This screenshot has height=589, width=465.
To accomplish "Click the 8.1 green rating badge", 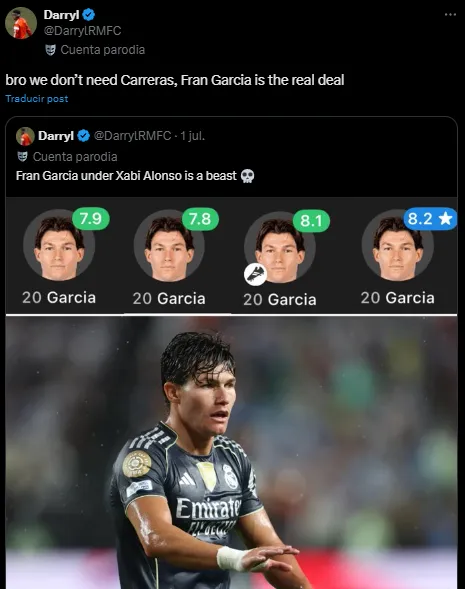I will 311,221.
